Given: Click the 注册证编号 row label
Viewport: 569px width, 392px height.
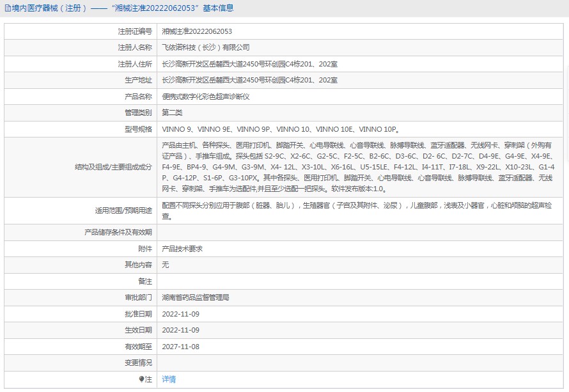Looking at the screenshot, I should [135, 31].
